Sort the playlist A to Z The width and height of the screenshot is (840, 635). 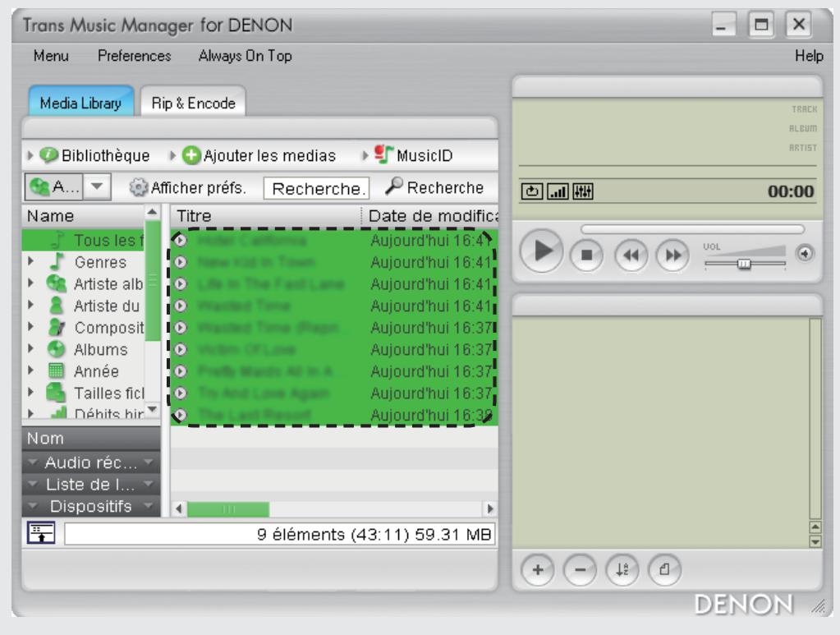tap(622, 569)
